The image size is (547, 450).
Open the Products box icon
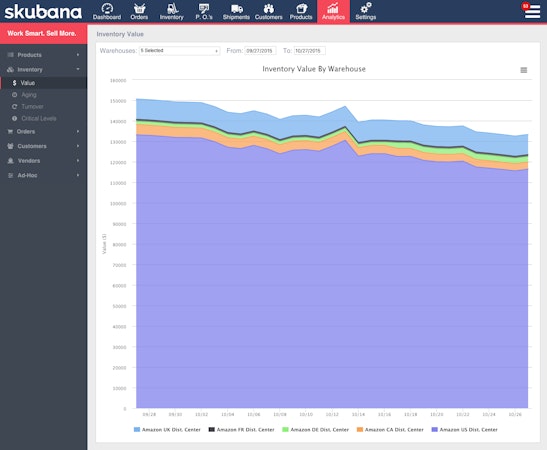pyautogui.click(x=301, y=8)
